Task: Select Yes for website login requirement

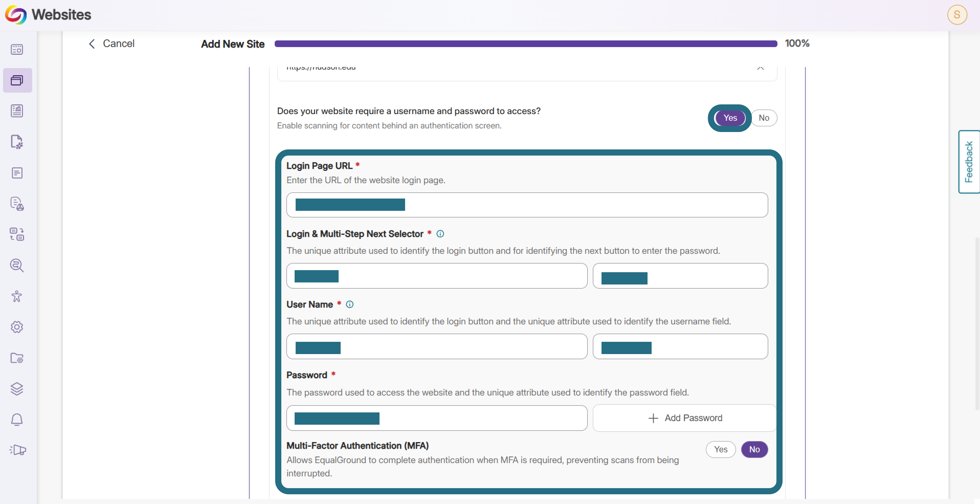Action: coord(730,118)
